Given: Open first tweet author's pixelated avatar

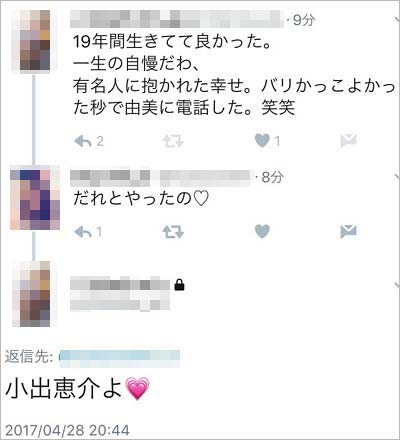Looking at the screenshot, I should click(35, 40).
